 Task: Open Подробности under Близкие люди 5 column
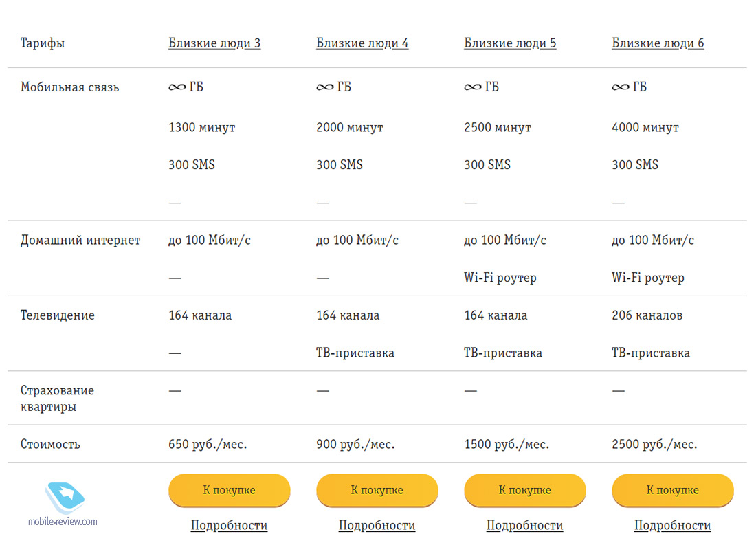(x=524, y=525)
